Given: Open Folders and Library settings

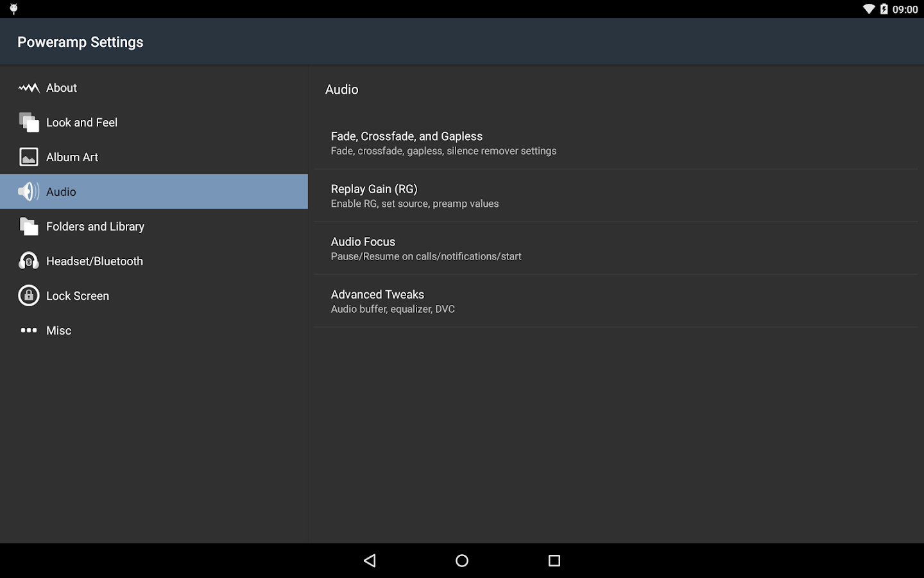Looking at the screenshot, I should pyautogui.click(x=154, y=227).
